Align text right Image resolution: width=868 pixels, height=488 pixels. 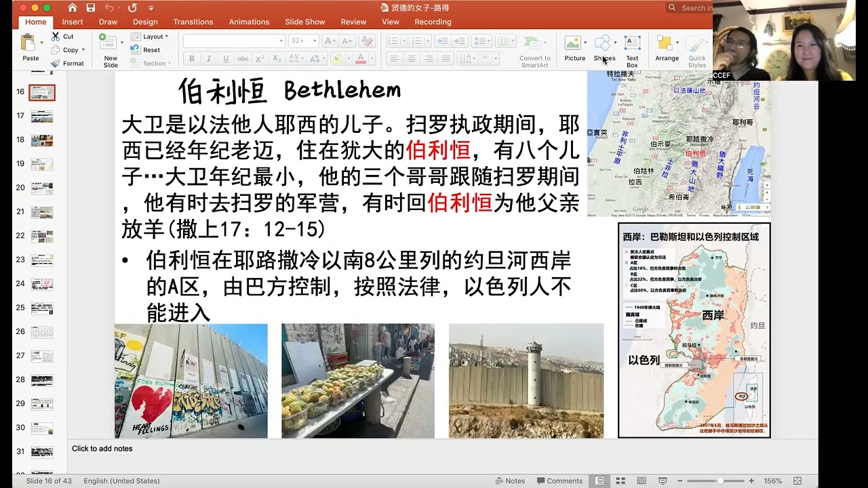pyautogui.click(x=428, y=59)
